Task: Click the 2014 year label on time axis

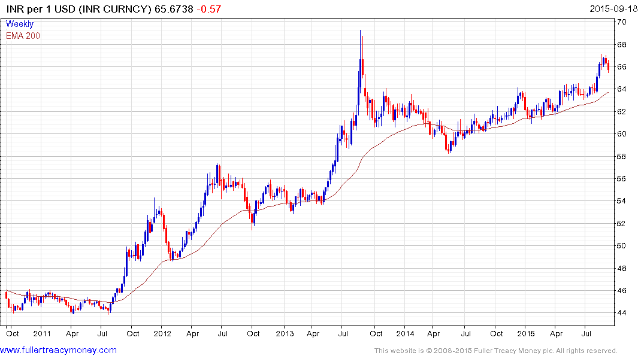Action: (405, 333)
